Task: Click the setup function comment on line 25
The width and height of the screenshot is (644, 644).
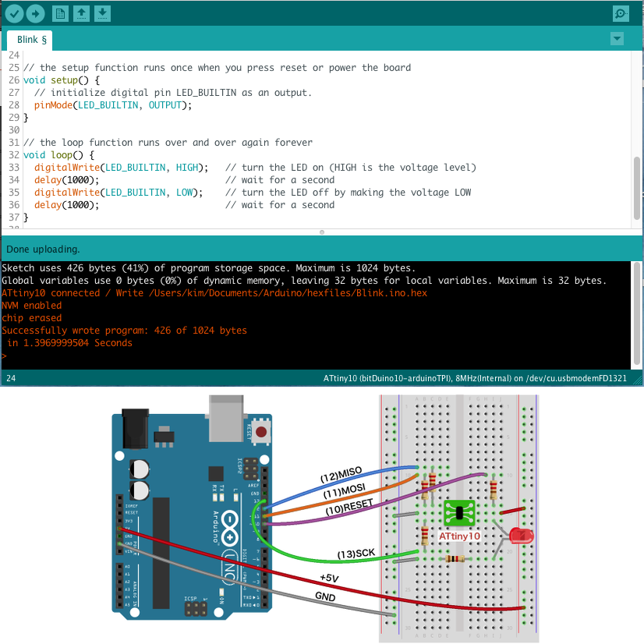Action: (x=218, y=68)
